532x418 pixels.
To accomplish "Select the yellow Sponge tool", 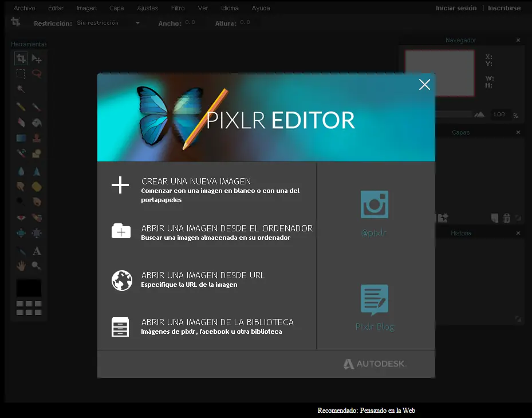I will pos(37,187).
